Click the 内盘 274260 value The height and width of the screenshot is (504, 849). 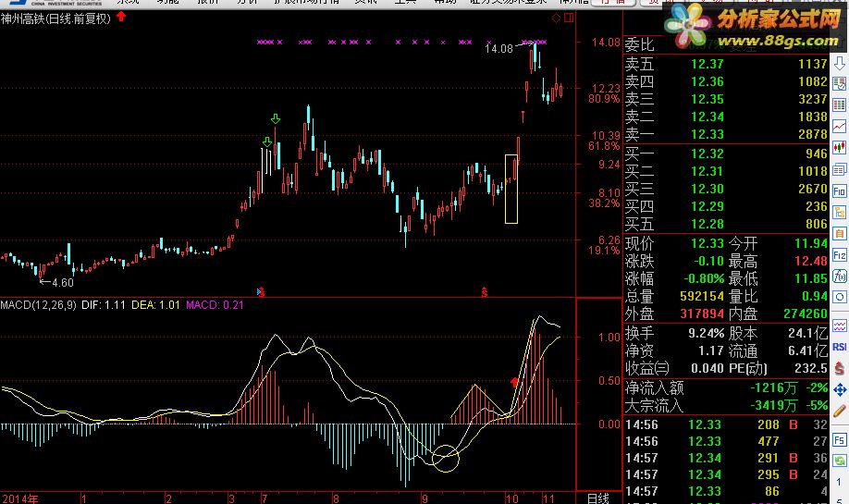806,313
